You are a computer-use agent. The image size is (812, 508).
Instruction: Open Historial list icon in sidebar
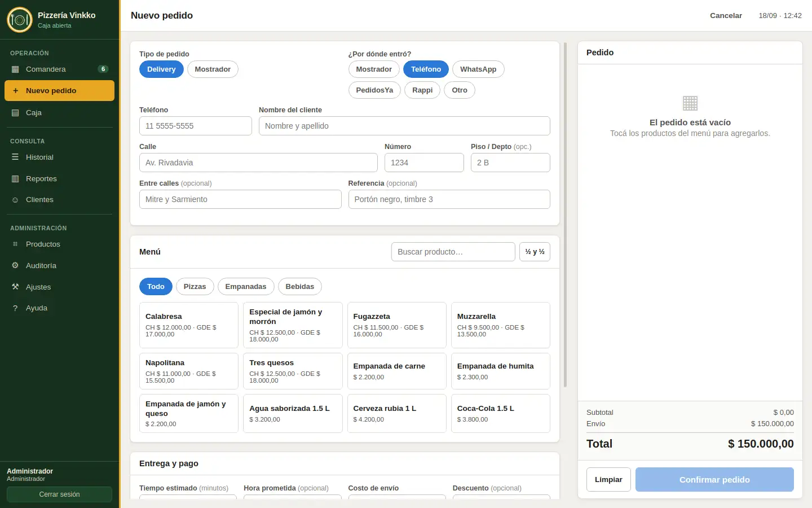[x=15, y=157]
